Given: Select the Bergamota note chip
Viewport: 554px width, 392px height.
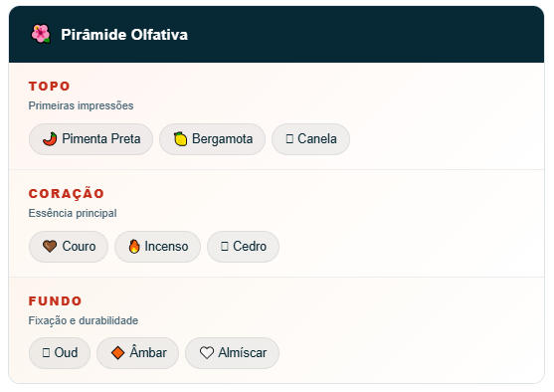Looking at the screenshot, I should 212,139.
